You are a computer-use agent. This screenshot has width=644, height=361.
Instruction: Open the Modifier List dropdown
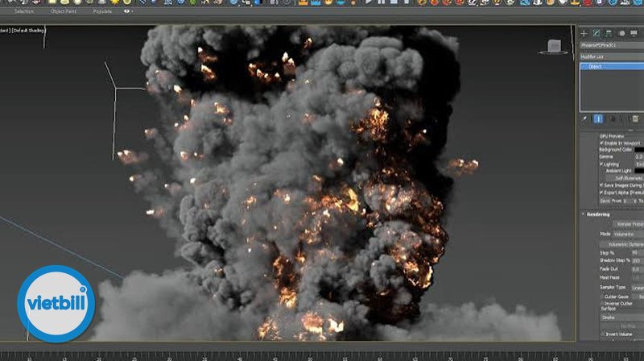click(x=612, y=56)
